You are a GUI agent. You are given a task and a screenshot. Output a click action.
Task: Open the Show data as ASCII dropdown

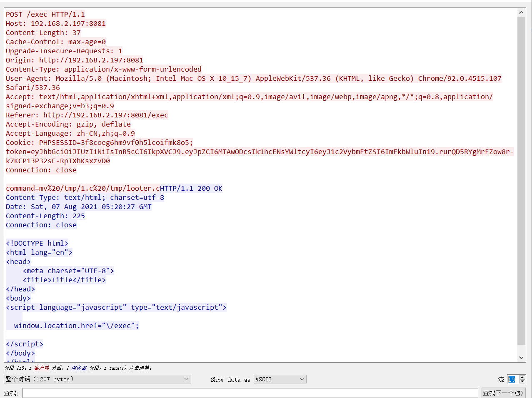pyautogui.click(x=280, y=379)
